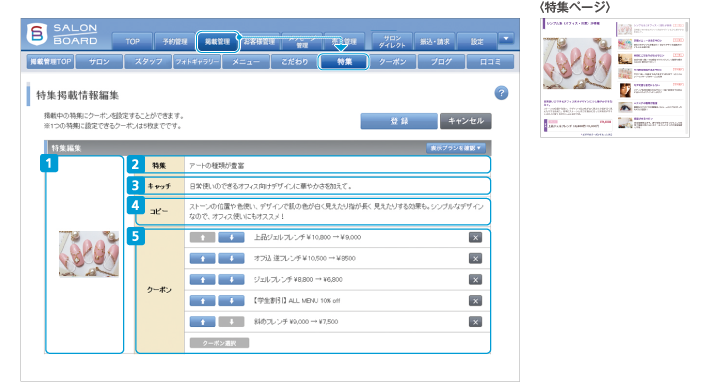Remove the オフ込 ¥10,500 coupon
710x383 pixels.
point(475,259)
